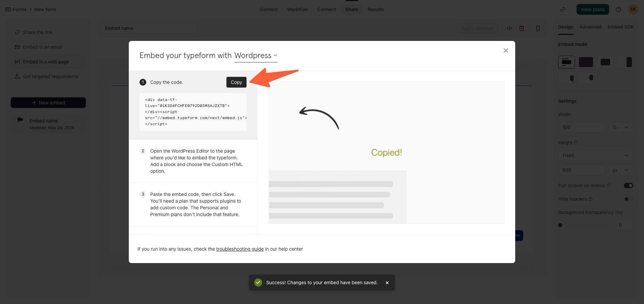Click the New embed button
The width and height of the screenshot is (644, 304).
point(48,103)
